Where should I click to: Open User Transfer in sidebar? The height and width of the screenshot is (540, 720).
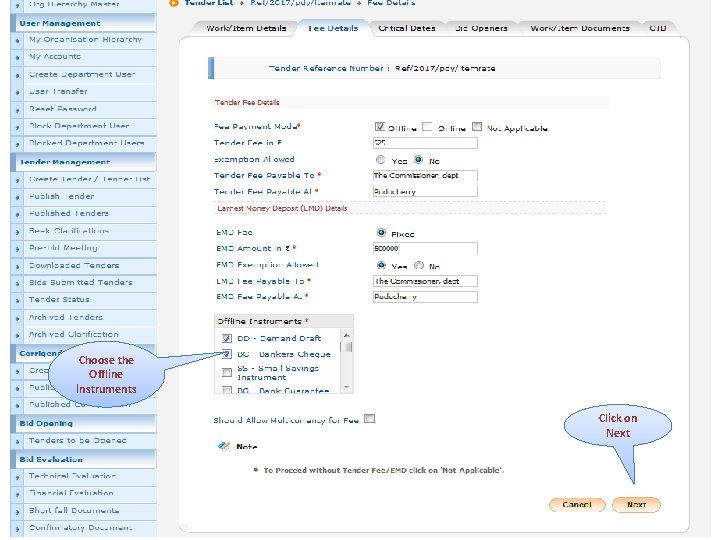click(x=58, y=91)
